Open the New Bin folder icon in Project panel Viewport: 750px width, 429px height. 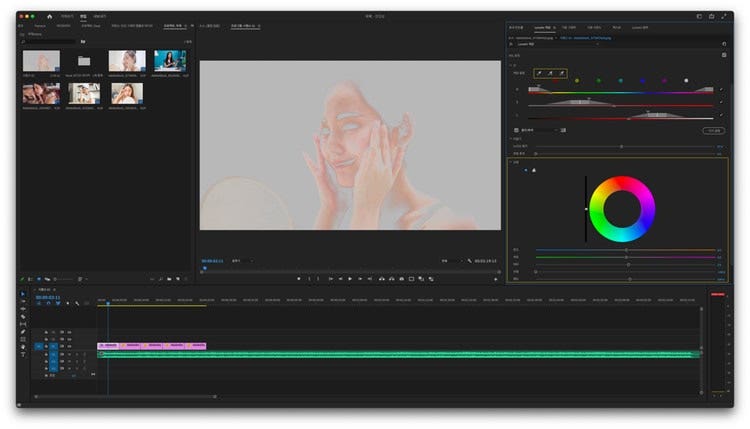click(169, 279)
